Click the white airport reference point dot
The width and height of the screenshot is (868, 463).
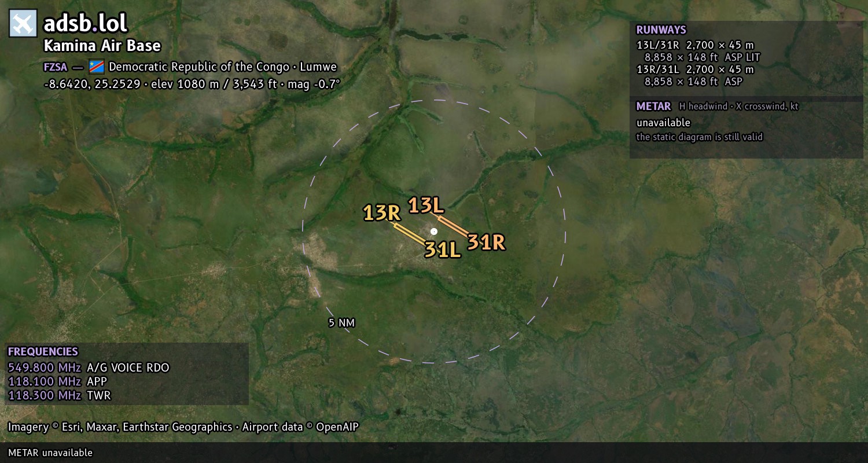434,231
